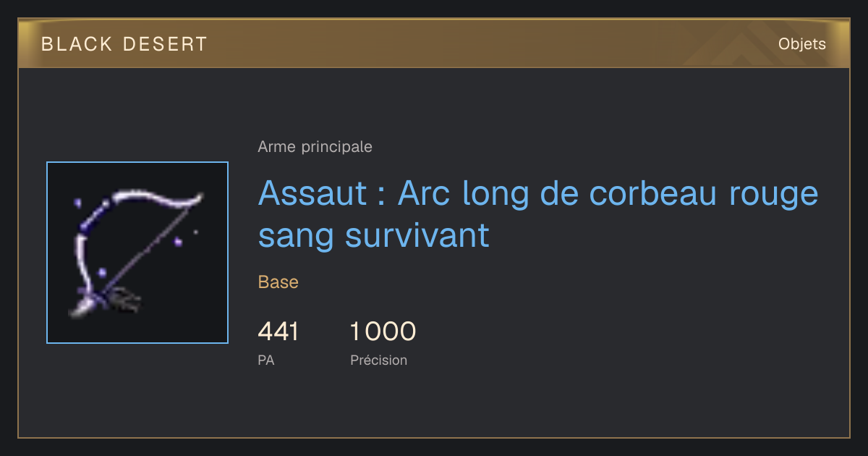
Task: Select the Arme principale label
Action: 315,147
